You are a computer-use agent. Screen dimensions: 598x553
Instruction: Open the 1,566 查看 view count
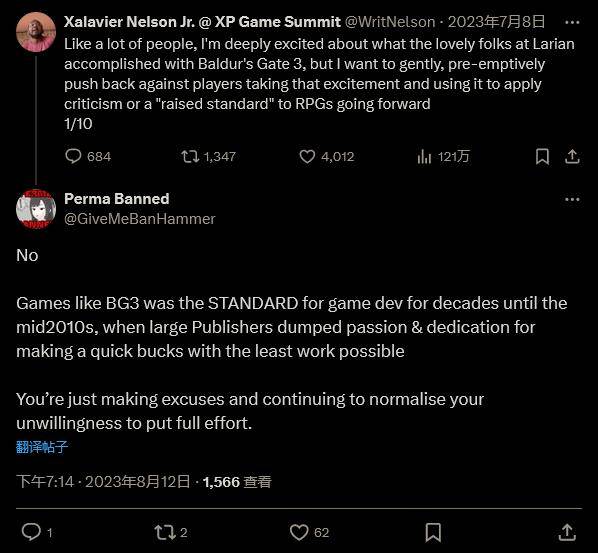pyautogui.click(x=237, y=482)
